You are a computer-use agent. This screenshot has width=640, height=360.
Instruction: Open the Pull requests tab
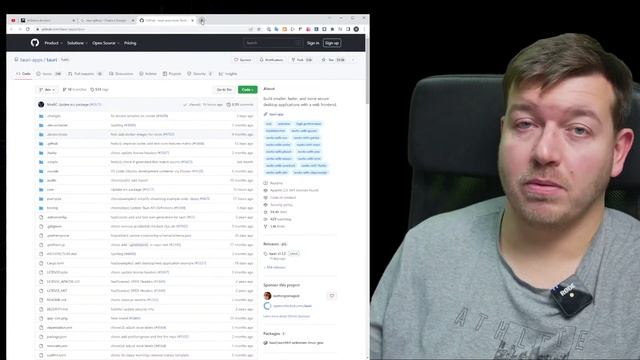[85, 74]
